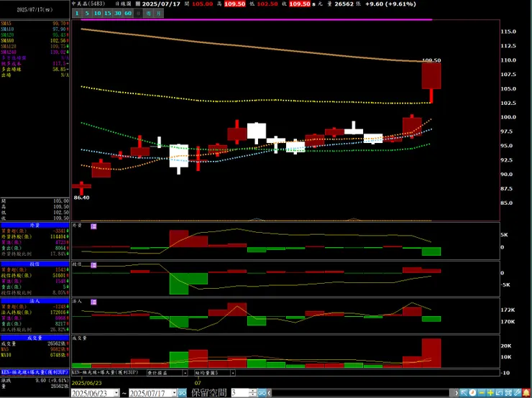This screenshot has height=398, width=532.
Task: Select the weekly 週 timeframe tab
Action: (x=148, y=13)
